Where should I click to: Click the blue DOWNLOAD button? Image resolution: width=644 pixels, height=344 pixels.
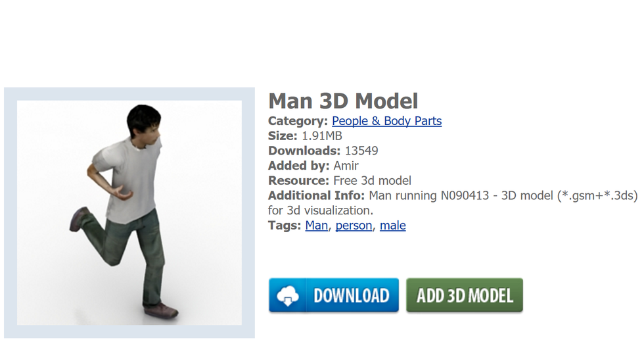click(x=334, y=295)
